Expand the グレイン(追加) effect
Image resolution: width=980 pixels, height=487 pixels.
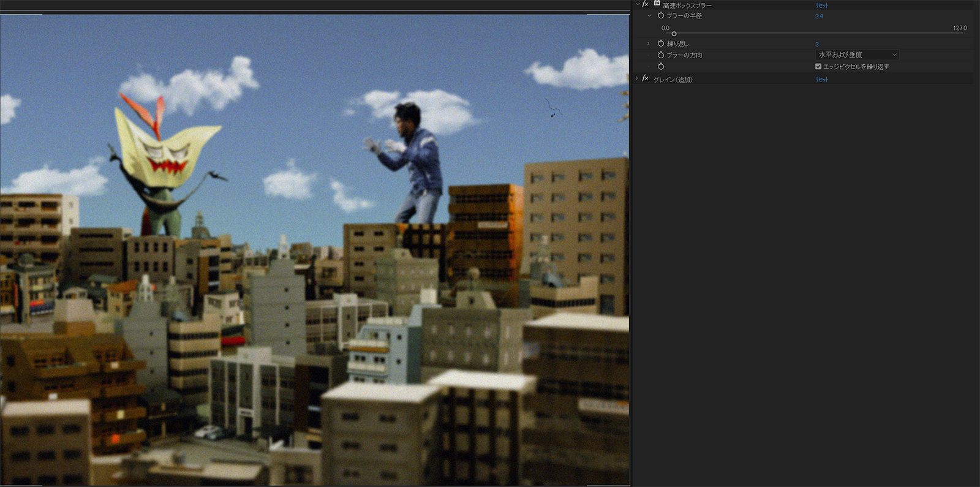click(x=637, y=79)
